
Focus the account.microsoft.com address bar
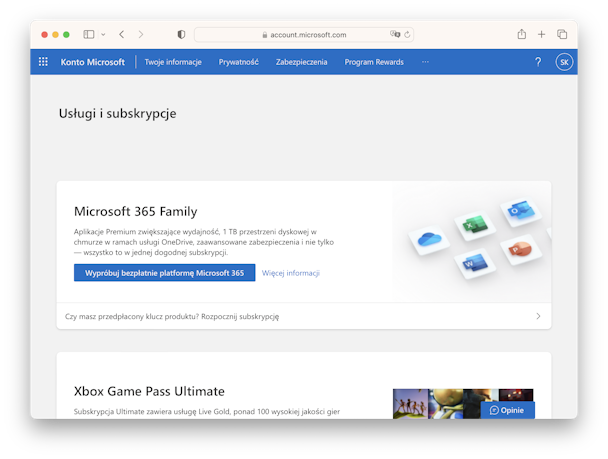[304, 35]
